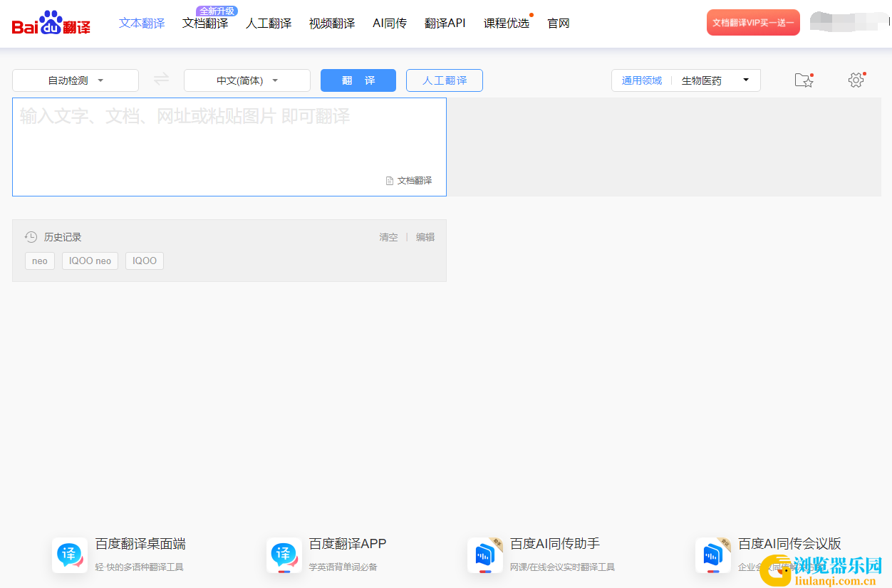892x588 pixels.
Task: Open the favorites folder star icon
Action: 804,80
